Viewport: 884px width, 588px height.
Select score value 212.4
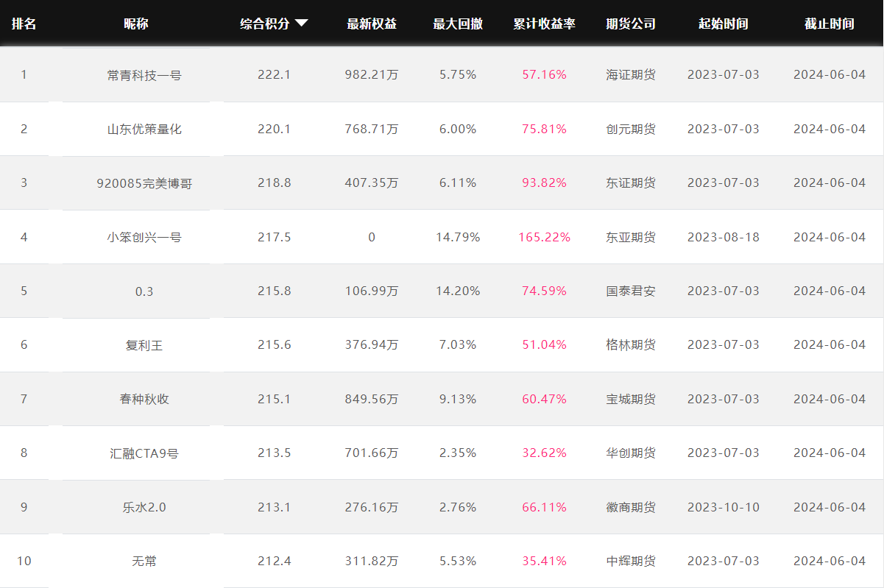(x=275, y=561)
